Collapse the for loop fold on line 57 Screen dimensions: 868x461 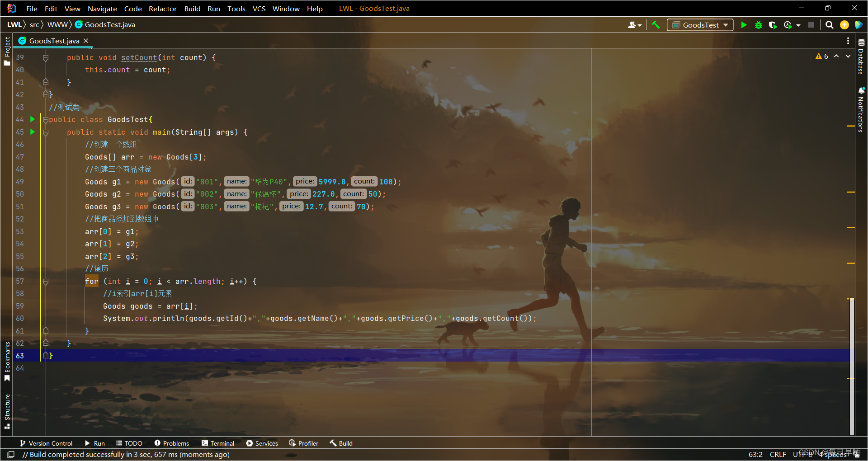pos(45,282)
